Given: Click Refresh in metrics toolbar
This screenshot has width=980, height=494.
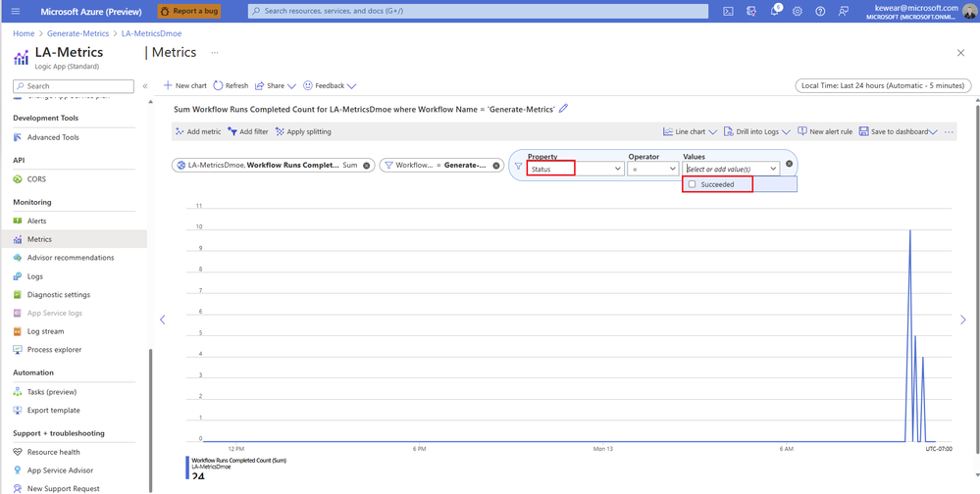Looking at the screenshot, I should [x=231, y=85].
